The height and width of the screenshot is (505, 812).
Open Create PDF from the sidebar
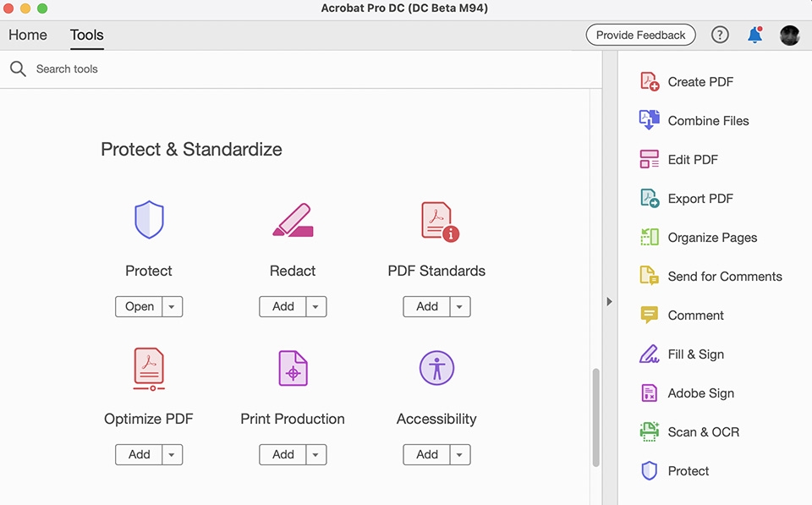(x=700, y=82)
